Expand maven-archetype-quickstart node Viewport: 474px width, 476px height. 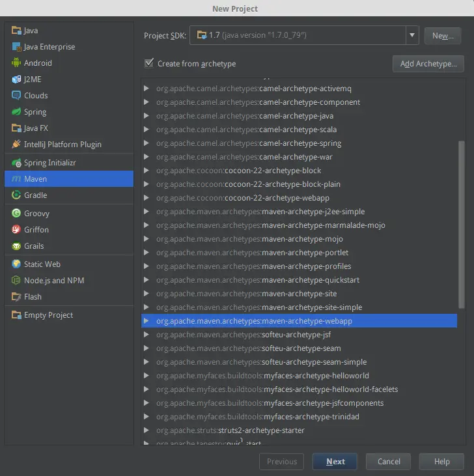pyautogui.click(x=146, y=279)
